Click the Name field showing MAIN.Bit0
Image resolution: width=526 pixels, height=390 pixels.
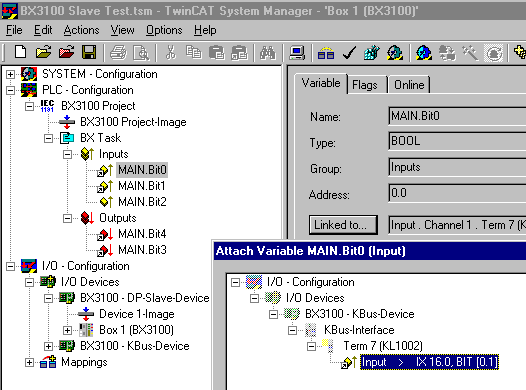click(x=457, y=116)
